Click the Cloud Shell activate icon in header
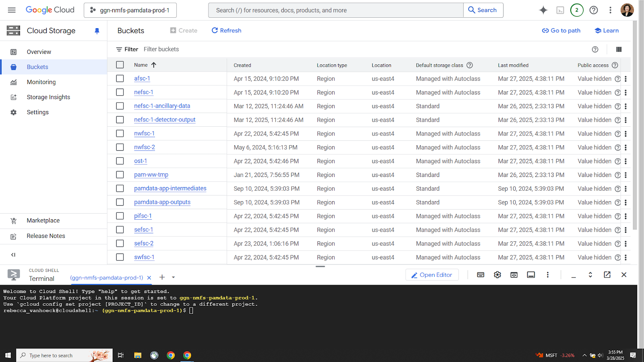This screenshot has height=362, width=644. pyautogui.click(x=560, y=10)
